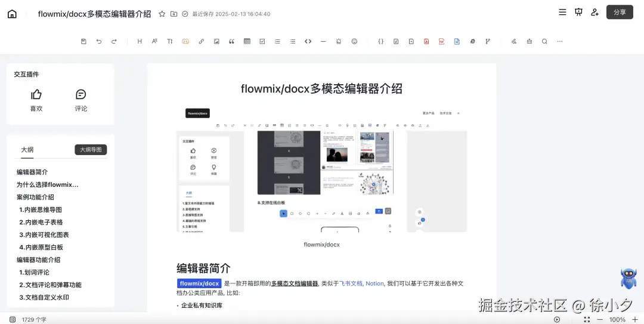Jump to outline item 1.划词评论
Screen dimensions: 644x324
[x=34, y=273]
